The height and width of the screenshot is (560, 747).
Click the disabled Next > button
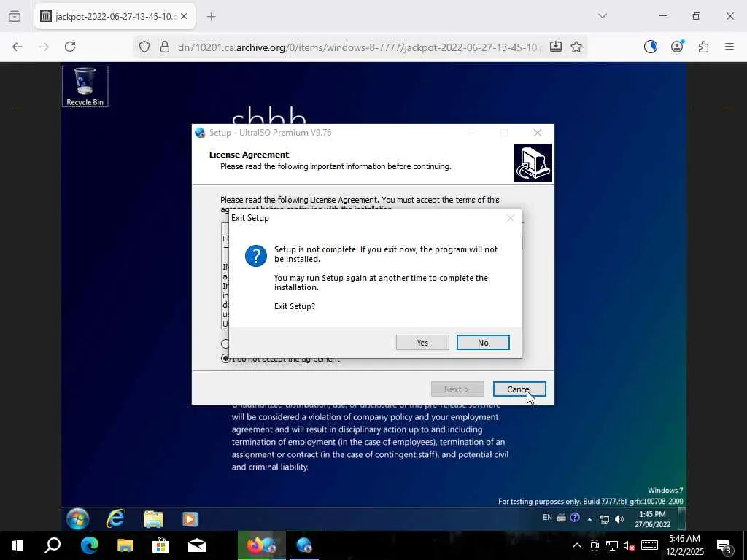(457, 389)
